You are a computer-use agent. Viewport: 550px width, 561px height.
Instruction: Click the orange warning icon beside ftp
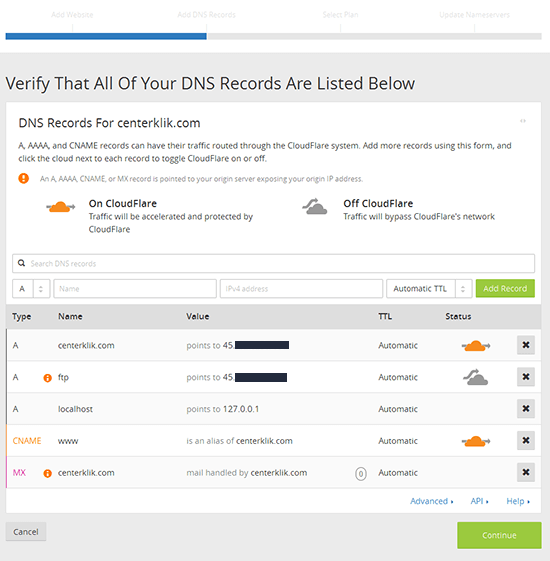pos(47,378)
